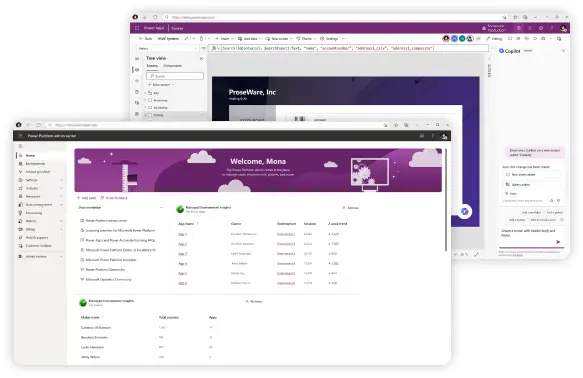Open the more options ellipsis in command bar
The height and width of the screenshot is (378, 583).
(344, 39)
